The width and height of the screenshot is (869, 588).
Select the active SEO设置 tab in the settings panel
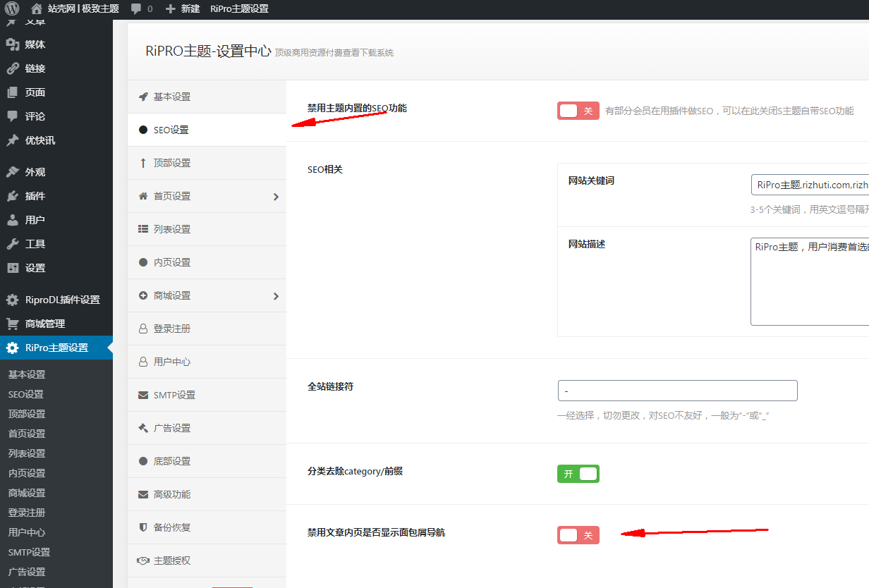pos(207,130)
